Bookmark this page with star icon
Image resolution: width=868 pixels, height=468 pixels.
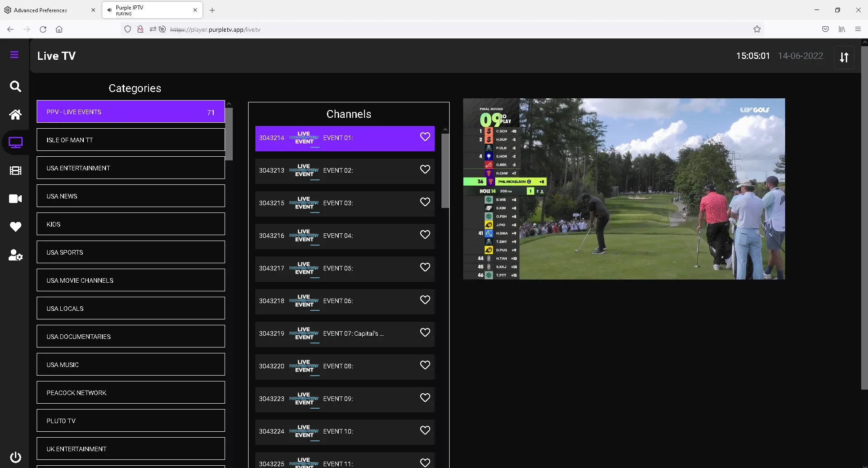(757, 29)
